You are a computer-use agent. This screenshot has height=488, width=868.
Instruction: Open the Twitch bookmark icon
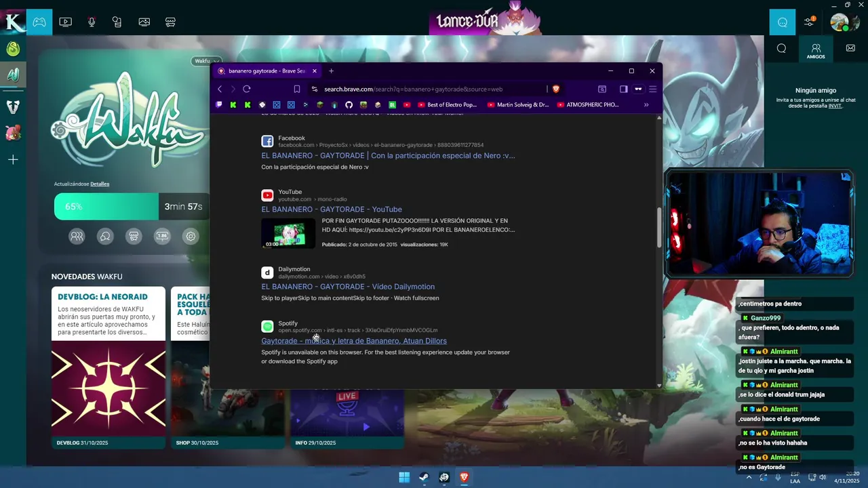point(219,105)
